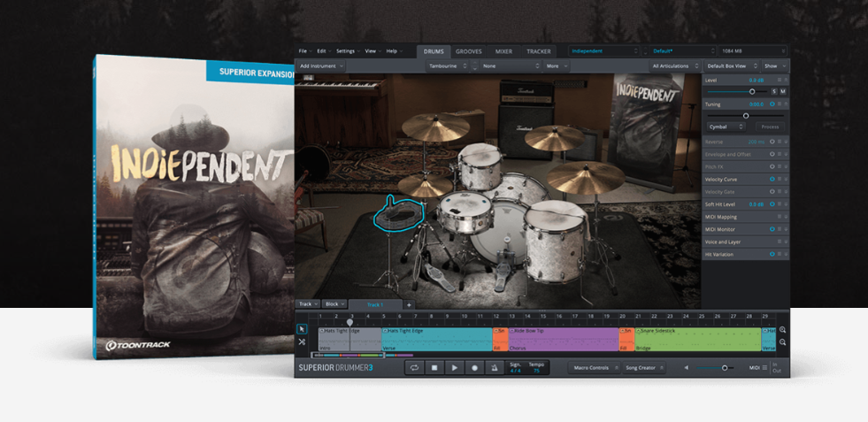Viewport: 868px width, 422px height.
Task: Open the Add Instrument dropdown
Action: tap(321, 65)
